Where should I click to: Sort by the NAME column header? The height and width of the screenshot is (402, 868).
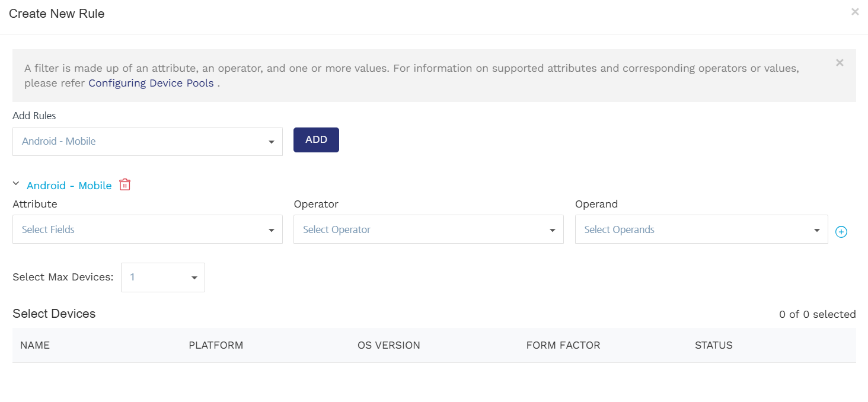pyautogui.click(x=35, y=345)
